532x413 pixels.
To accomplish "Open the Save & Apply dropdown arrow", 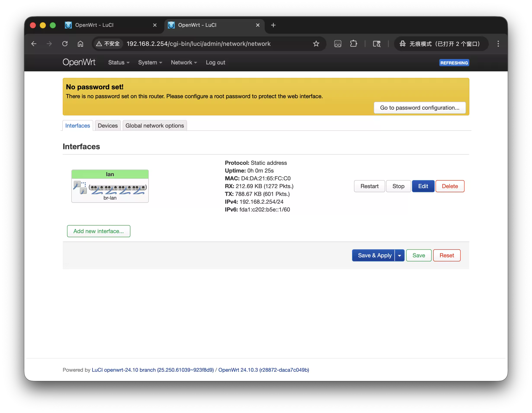I will [399, 255].
